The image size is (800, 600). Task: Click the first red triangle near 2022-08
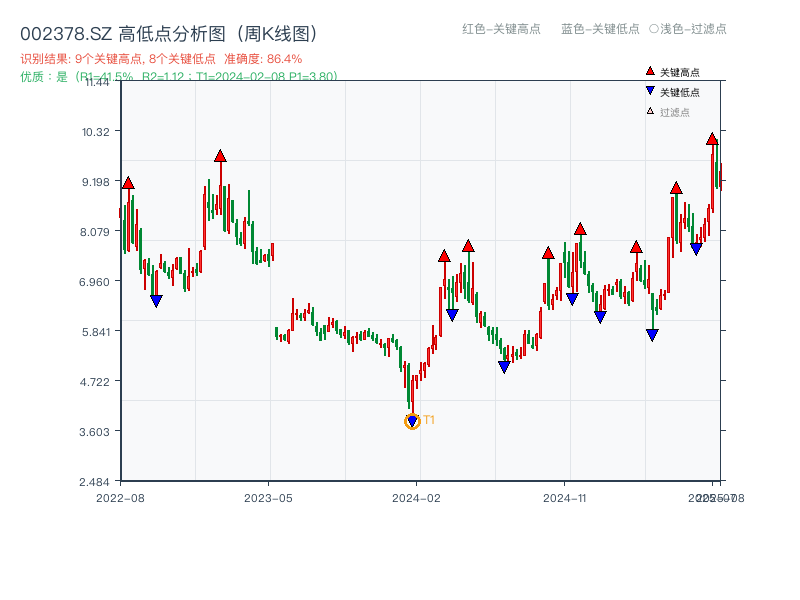pyautogui.click(x=128, y=184)
